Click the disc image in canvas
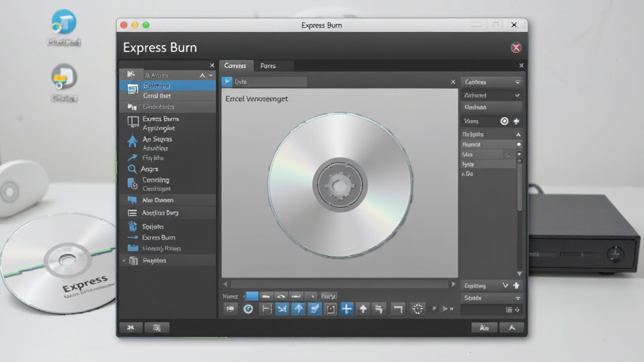The image size is (644, 362). 340,185
